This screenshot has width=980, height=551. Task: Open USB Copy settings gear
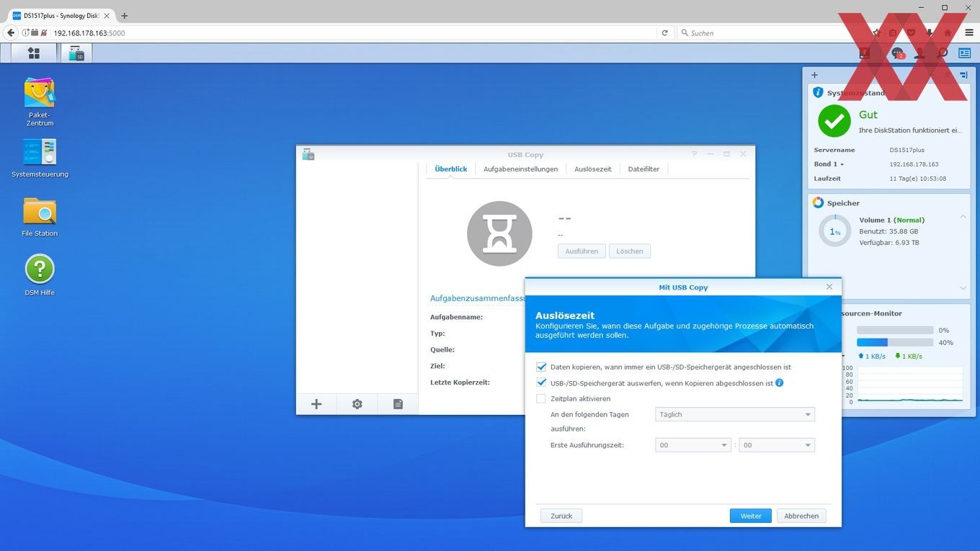point(357,404)
